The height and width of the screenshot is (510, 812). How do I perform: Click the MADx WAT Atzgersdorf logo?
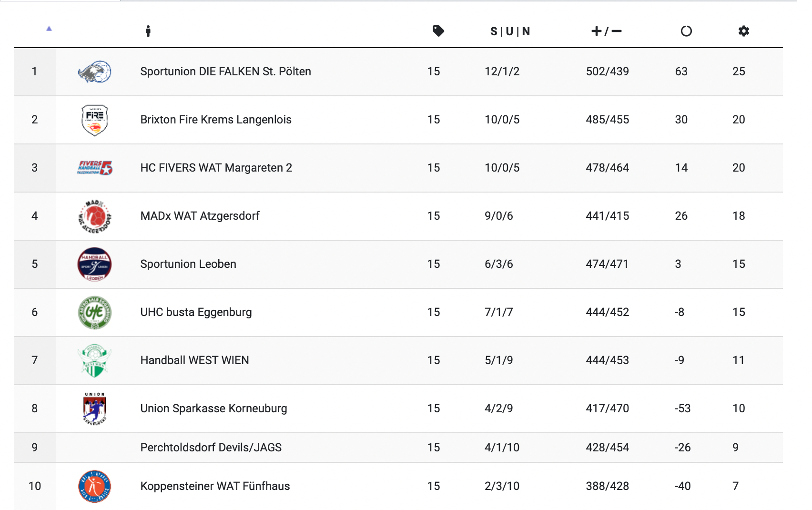(x=94, y=216)
